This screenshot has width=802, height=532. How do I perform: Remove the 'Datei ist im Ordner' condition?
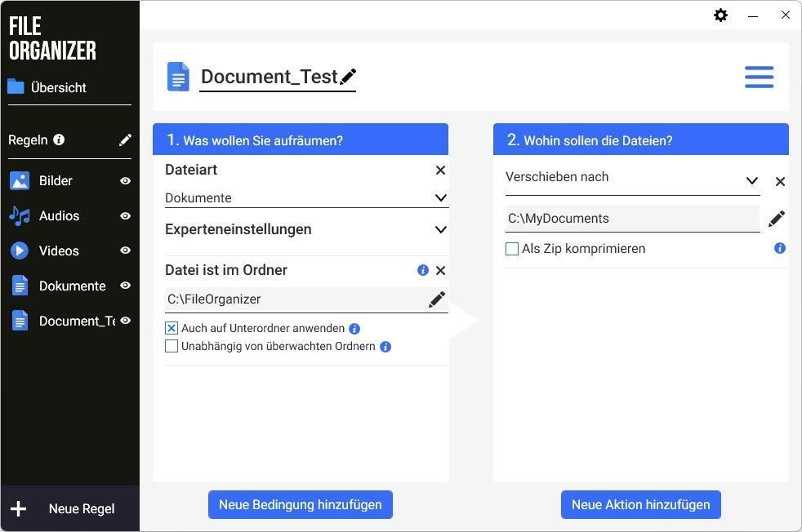(x=440, y=270)
